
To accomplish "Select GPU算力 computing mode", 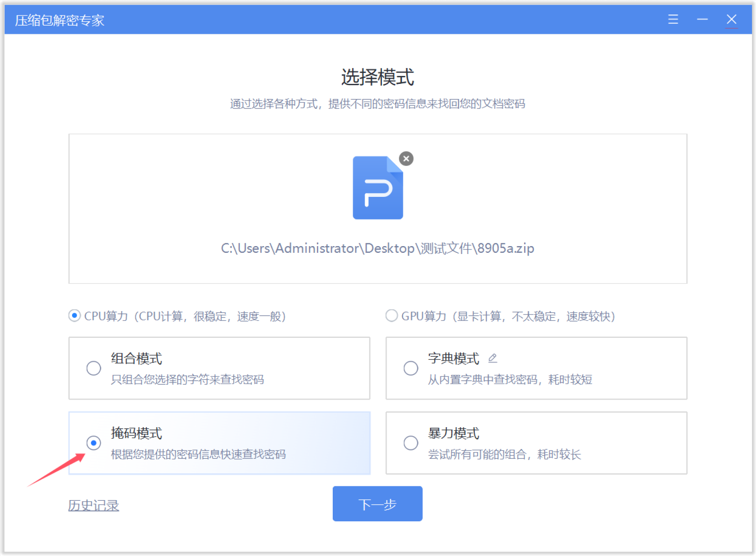I will point(391,315).
